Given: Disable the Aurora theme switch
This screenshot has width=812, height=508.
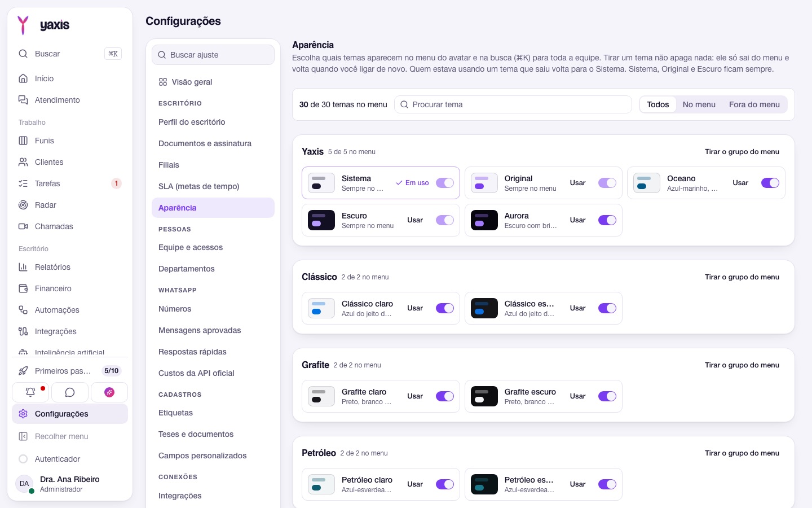Looking at the screenshot, I should click(x=607, y=220).
